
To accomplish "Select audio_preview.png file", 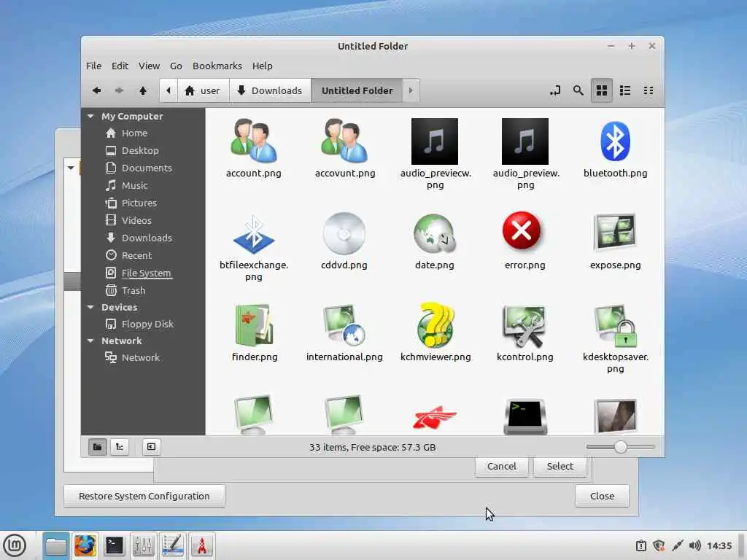I will pyautogui.click(x=525, y=153).
